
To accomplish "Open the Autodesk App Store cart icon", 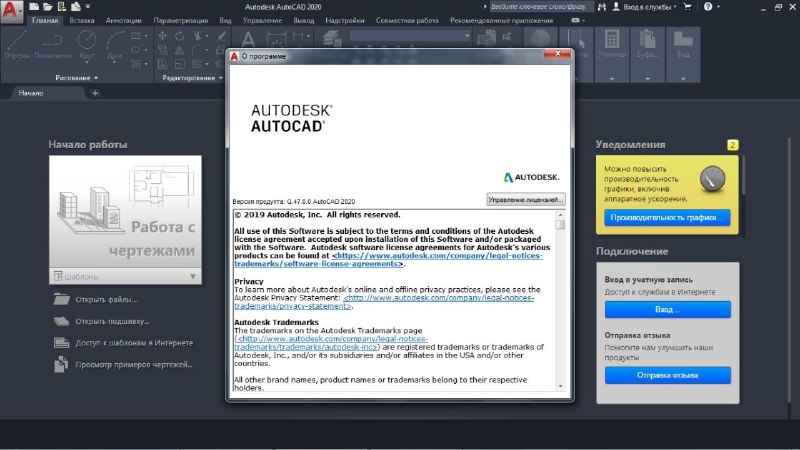I will click(687, 7).
